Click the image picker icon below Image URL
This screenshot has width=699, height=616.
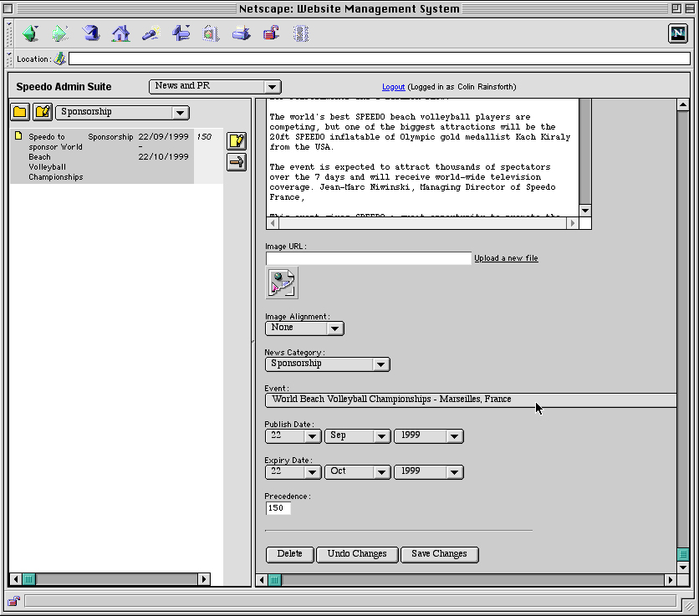(x=282, y=283)
